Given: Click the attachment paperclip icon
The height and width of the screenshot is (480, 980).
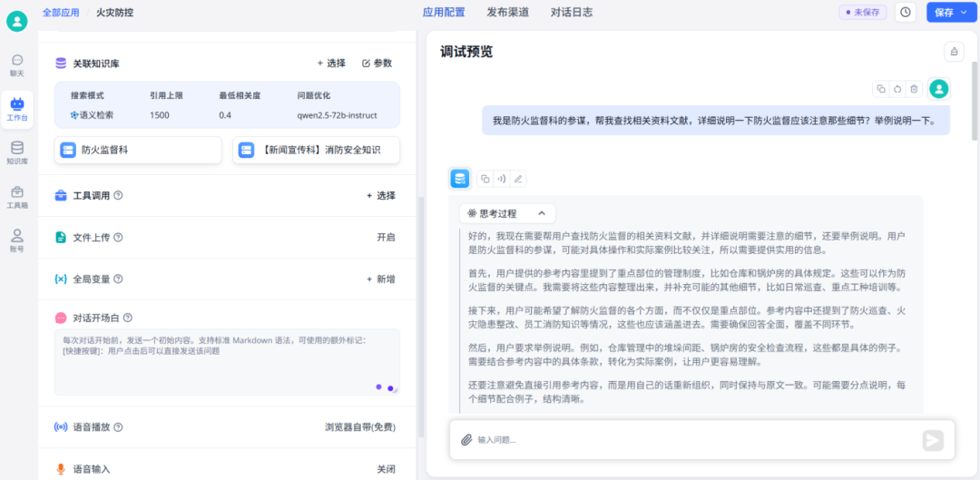Looking at the screenshot, I should tap(465, 439).
